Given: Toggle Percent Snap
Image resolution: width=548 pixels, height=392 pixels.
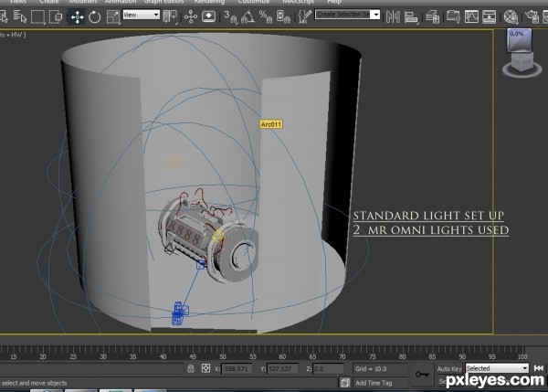Looking at the screenshot, I should point(266,16).
